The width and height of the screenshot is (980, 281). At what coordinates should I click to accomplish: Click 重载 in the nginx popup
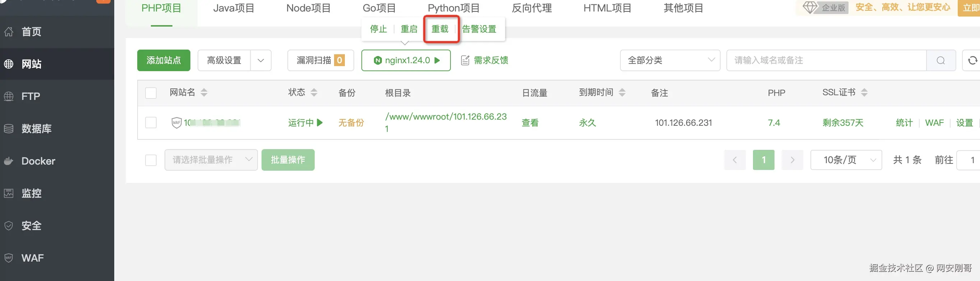point(440,29)
